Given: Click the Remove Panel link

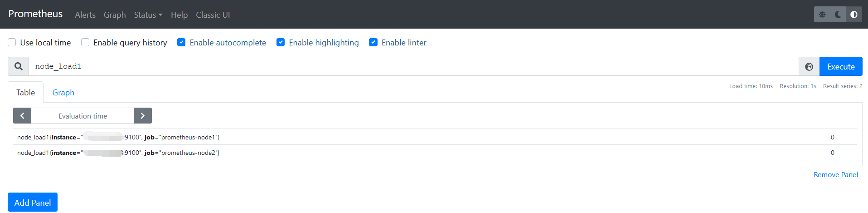Looking at the screenshot, I should pos(836,175).
